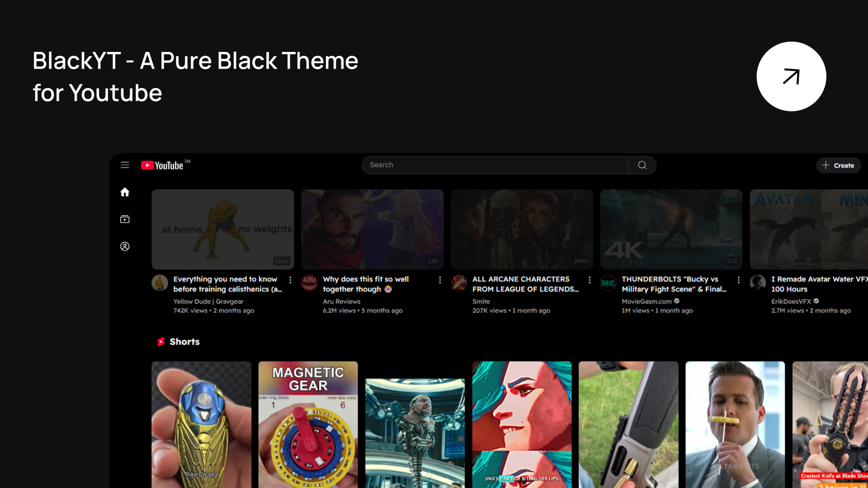The width and height of the screenshot is (868, 488).
Task: Click the Create button
Action: coord(838,165)
